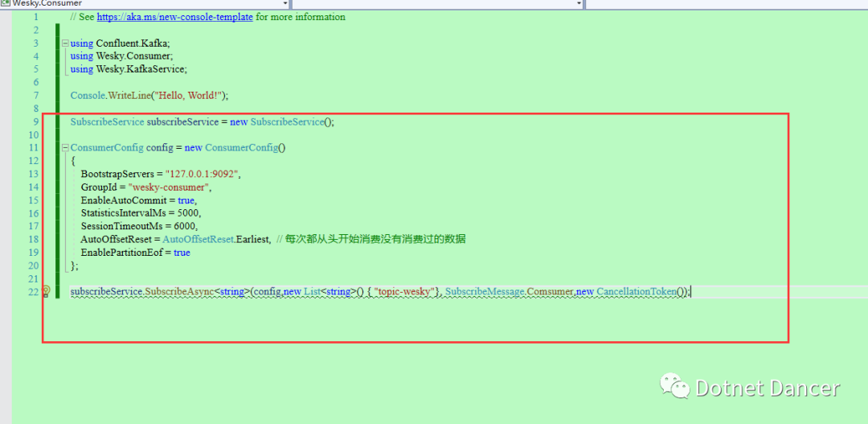Open the lightbulb quick actions on line 22
The image size is (868, 424).
tap(47, 291)
